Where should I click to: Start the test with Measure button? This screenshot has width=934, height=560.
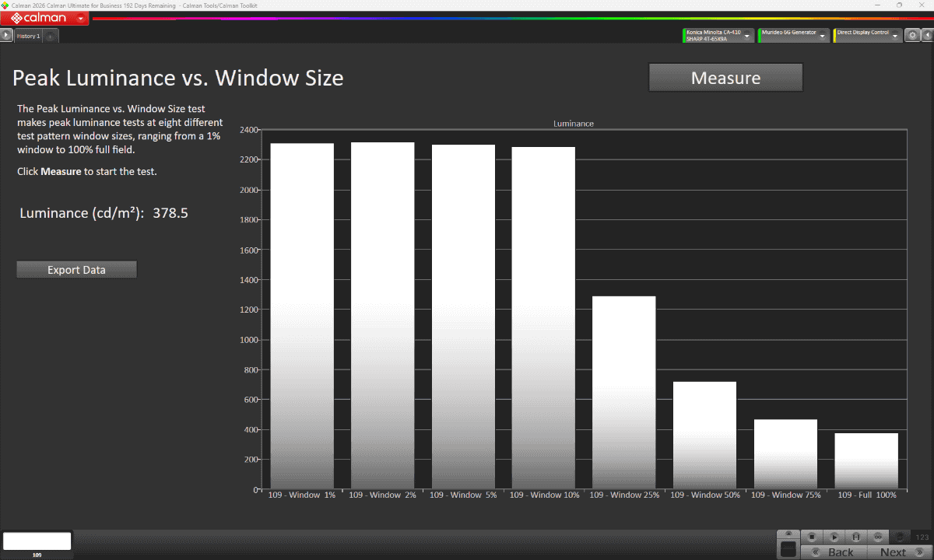coord(725,78)
